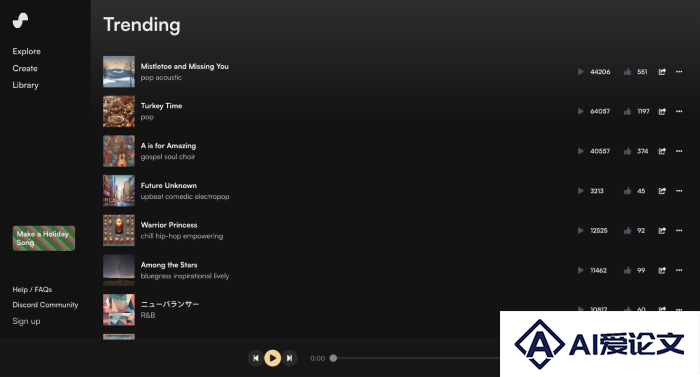Go to the Create page
The image size is (700, 377).
click(x=25, y=68)
